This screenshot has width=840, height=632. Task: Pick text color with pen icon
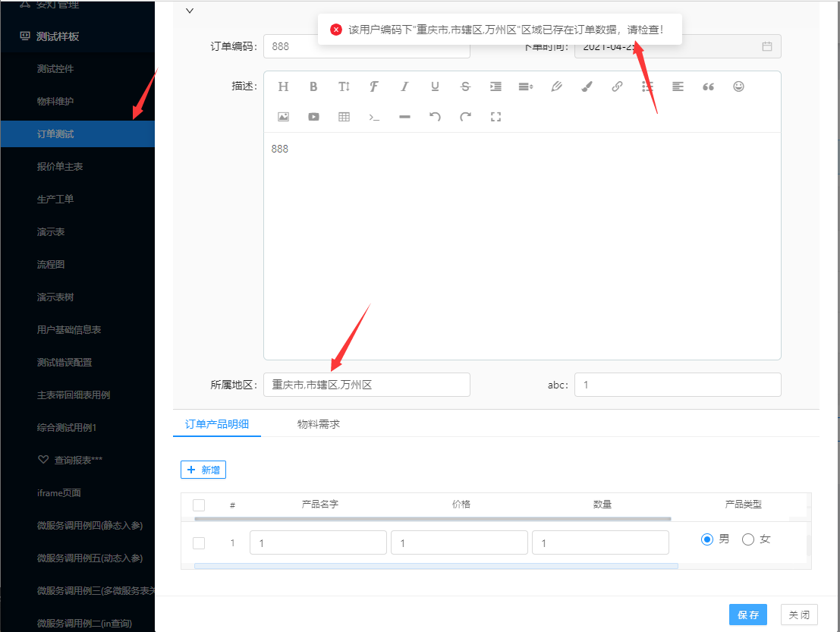pyautogui.click(x=557, y=86)
